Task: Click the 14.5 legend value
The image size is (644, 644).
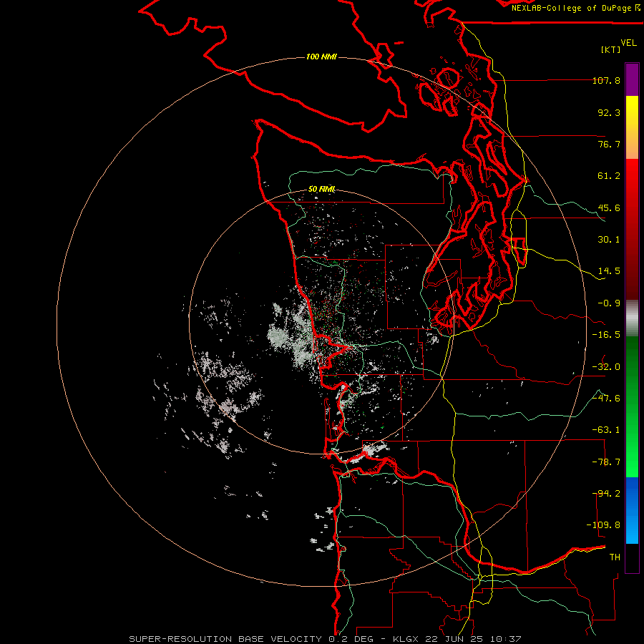Action: coord(609,271)
